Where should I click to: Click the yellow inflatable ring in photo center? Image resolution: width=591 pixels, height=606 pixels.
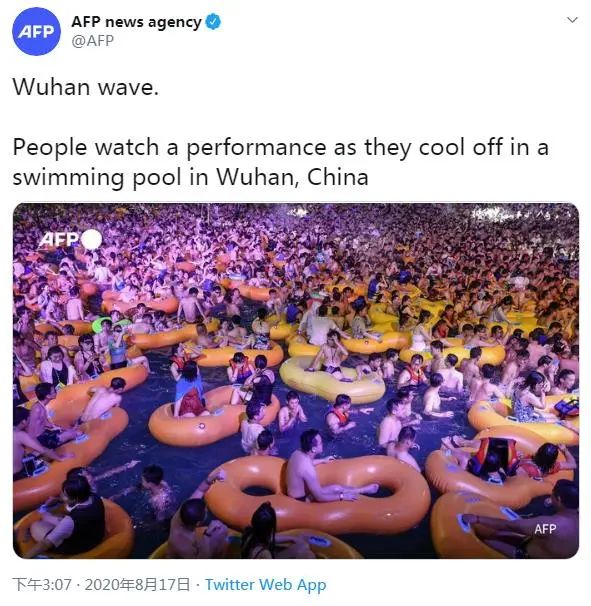tap(332, 380)
